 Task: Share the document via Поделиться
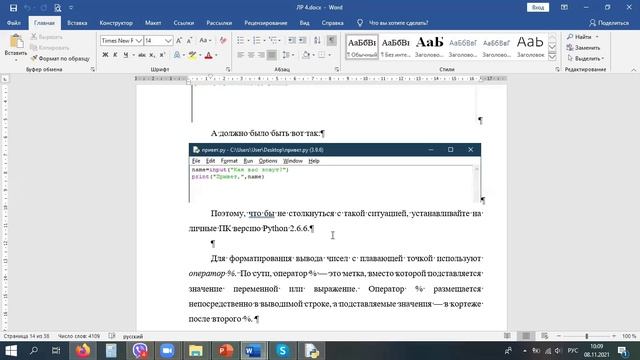(x=609, y=23)
